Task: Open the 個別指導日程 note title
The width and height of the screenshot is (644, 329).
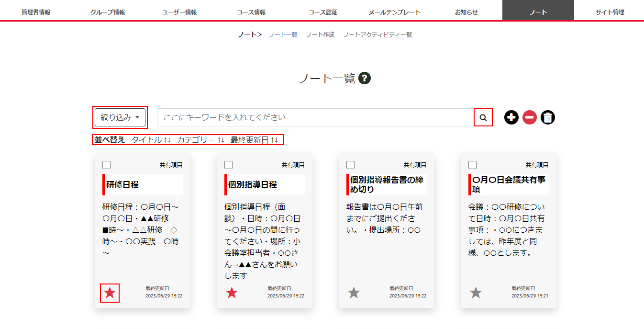Action: pyautogui.click(x=253, y=184)
